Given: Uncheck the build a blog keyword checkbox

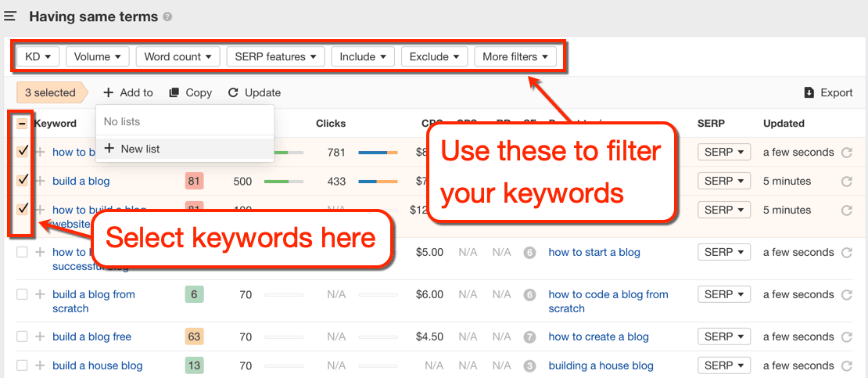Looking at the screenshot, I should pyautogui.click(x=22, y=181).
